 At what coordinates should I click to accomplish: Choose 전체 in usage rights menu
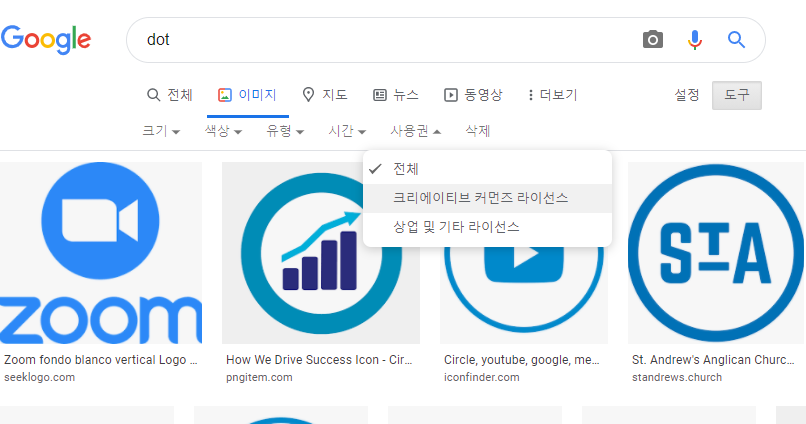[x=487, y=169]
